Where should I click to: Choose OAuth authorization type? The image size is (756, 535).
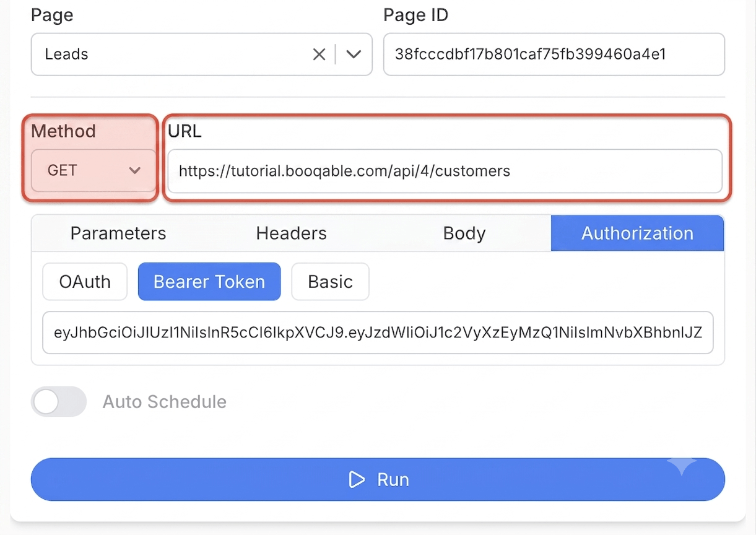pos(85,282)
